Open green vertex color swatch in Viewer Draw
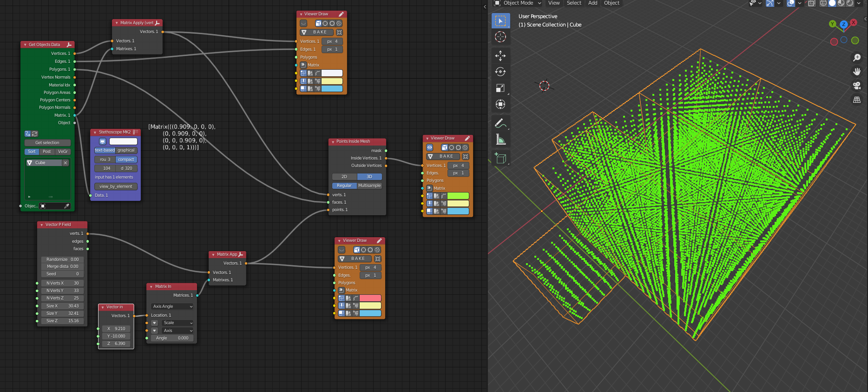 pos(458,196)
